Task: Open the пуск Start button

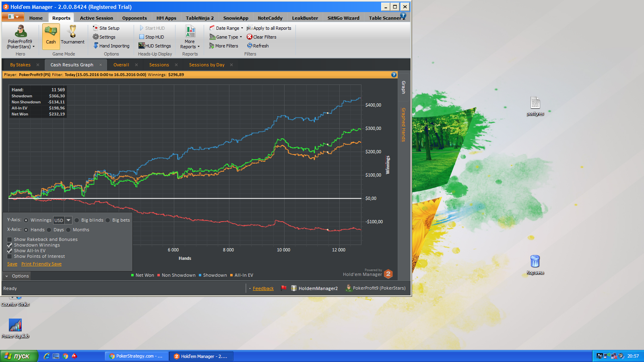Action: (19, 356)
